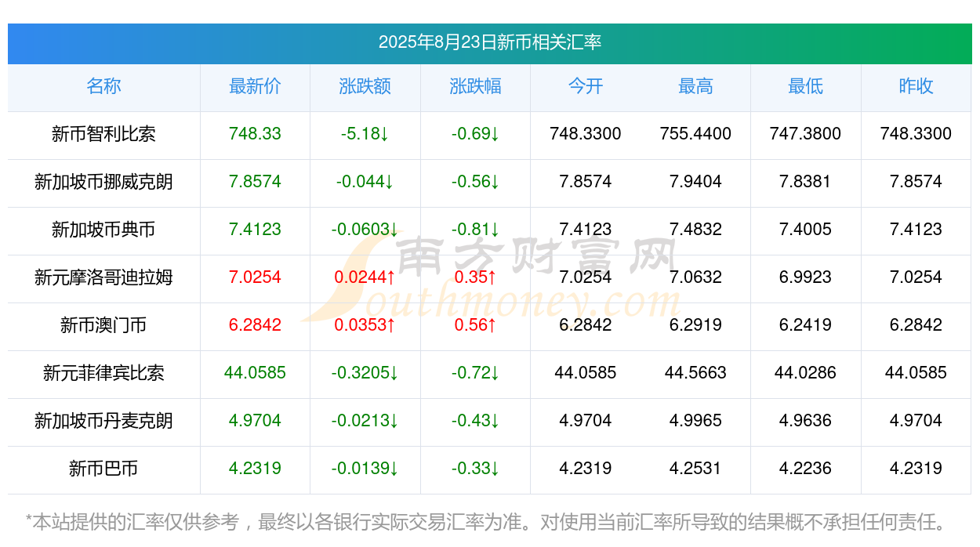Click change amount -0.0603↓
Screen dimensions: 980x547
365,230
